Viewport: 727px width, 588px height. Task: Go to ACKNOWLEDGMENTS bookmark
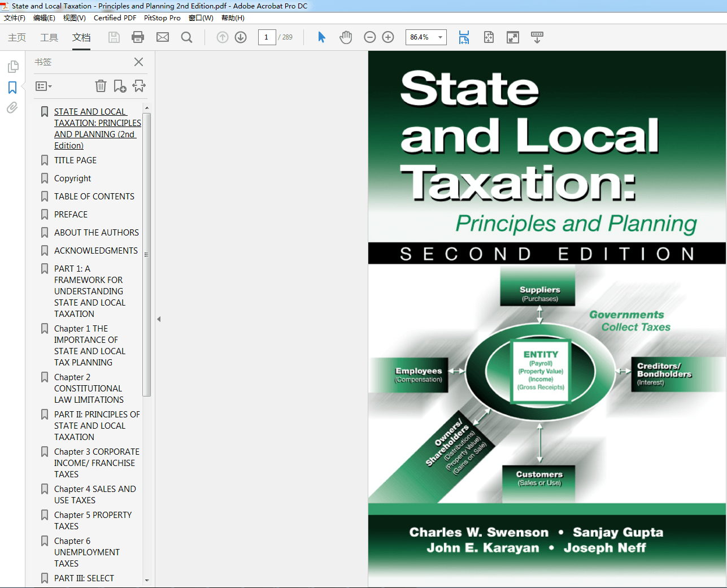[96, 251]
